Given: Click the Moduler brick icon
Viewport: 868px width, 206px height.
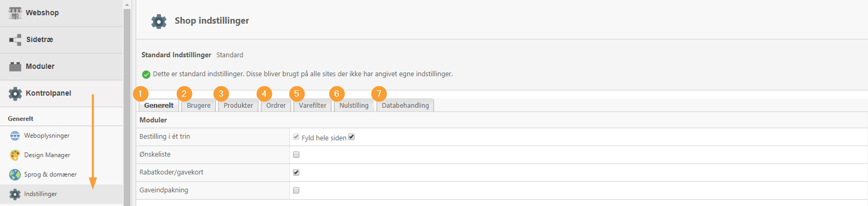Looking at the screenshot, I should [15, 67].
